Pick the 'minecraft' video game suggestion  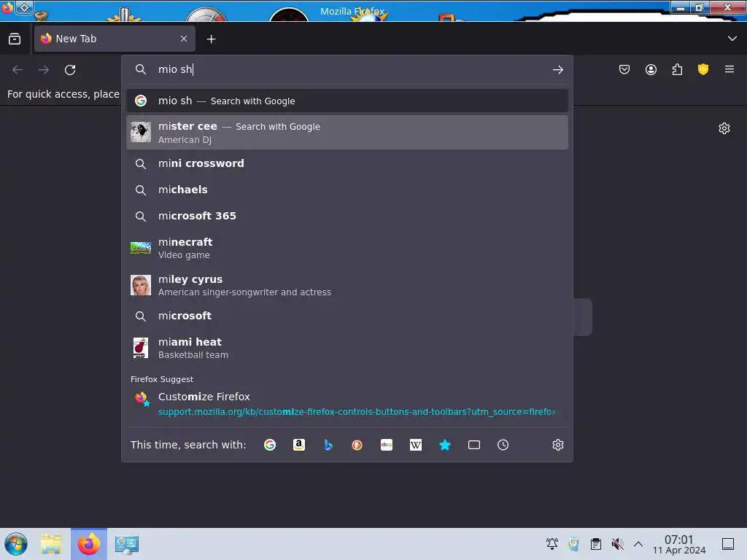(347, 248)
